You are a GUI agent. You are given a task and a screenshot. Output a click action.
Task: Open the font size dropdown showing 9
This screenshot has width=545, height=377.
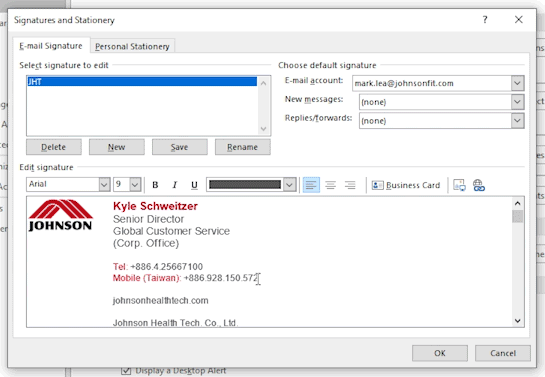pyautogui.click(x=135, y=185)
